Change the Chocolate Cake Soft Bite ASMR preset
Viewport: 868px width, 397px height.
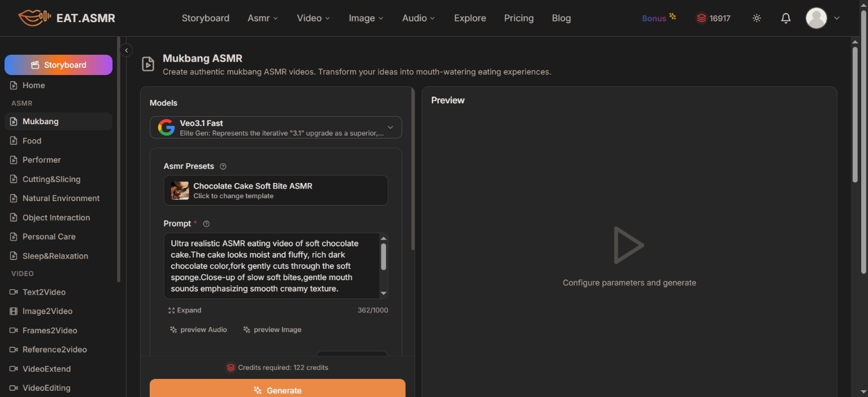click(x=276, y=190)
